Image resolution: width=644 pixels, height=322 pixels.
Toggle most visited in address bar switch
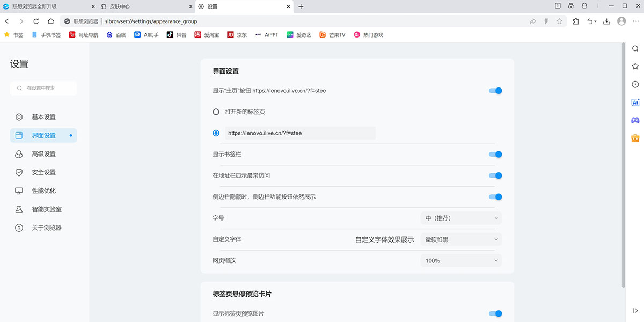(495, 175)
